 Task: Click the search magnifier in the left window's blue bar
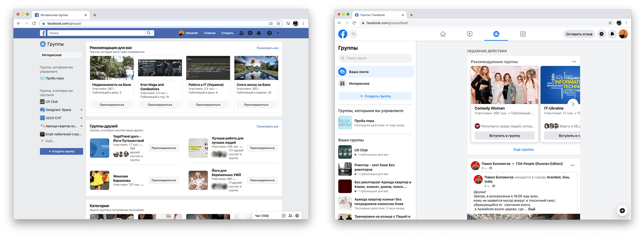point(149,33)
